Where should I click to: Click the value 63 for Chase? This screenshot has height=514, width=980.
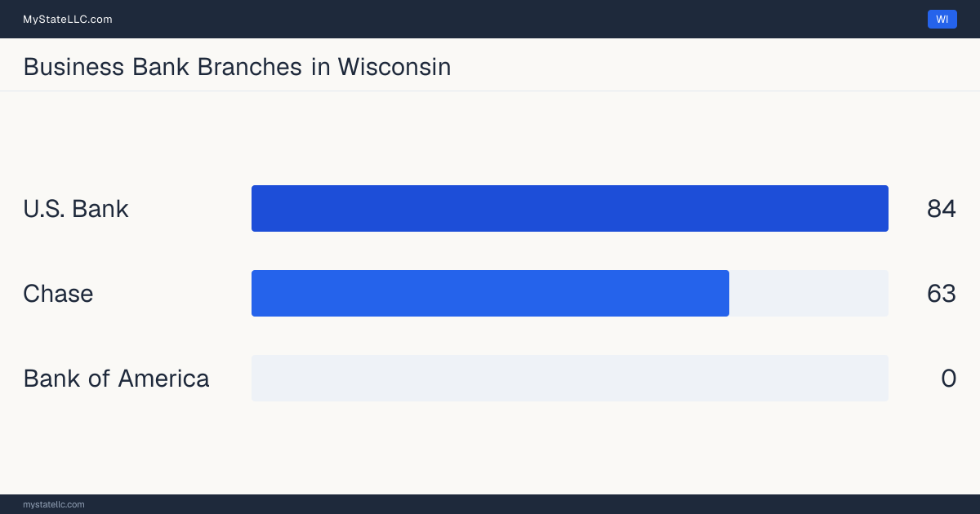point(942,294)
